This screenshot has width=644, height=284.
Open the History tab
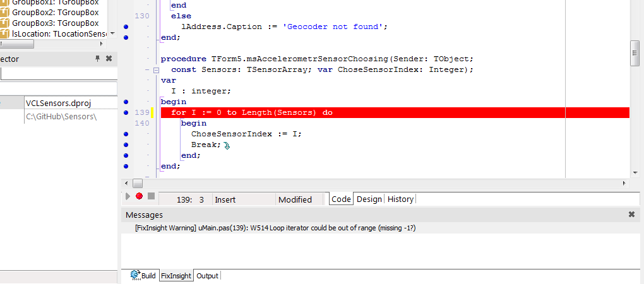(x=400, y=199)
